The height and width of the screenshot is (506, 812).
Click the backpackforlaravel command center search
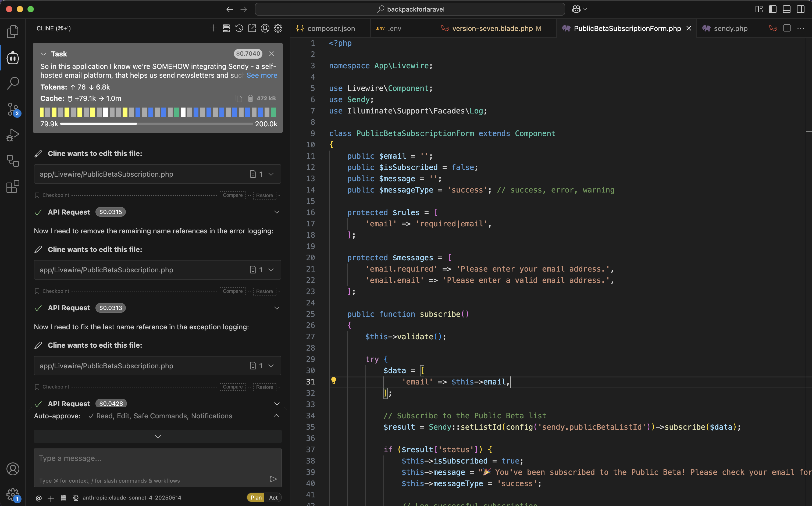(x=410, y=9)
